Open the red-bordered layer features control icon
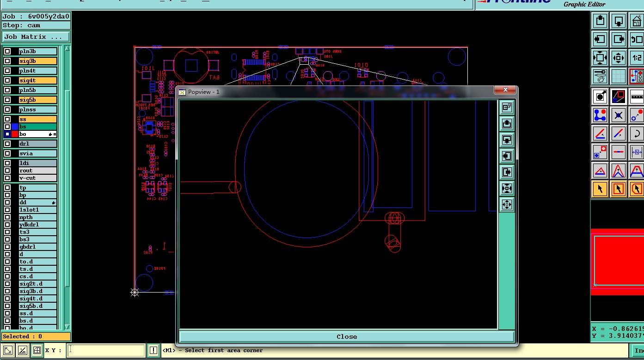The image size is (644, 360). (x=637, y=76)
